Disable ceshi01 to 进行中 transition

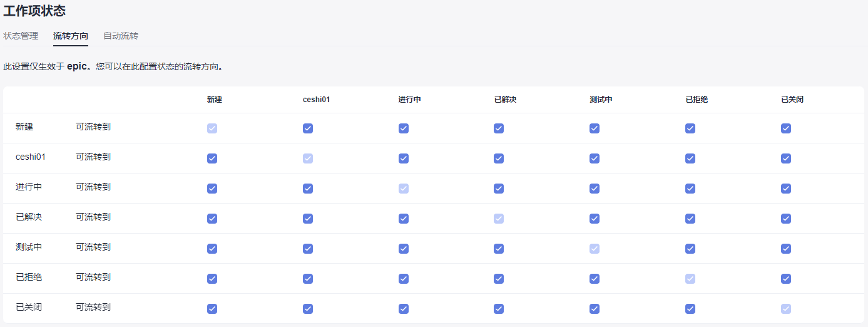point(404,158)
